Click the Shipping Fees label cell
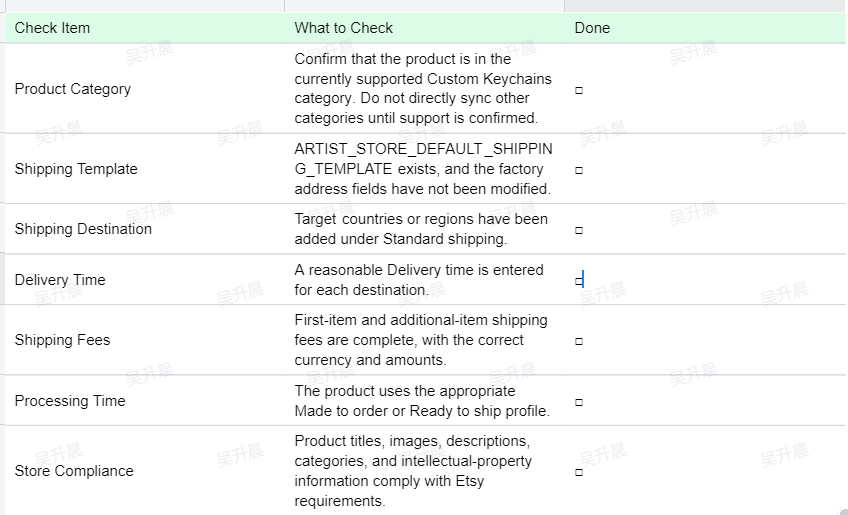 pos(145,340)
